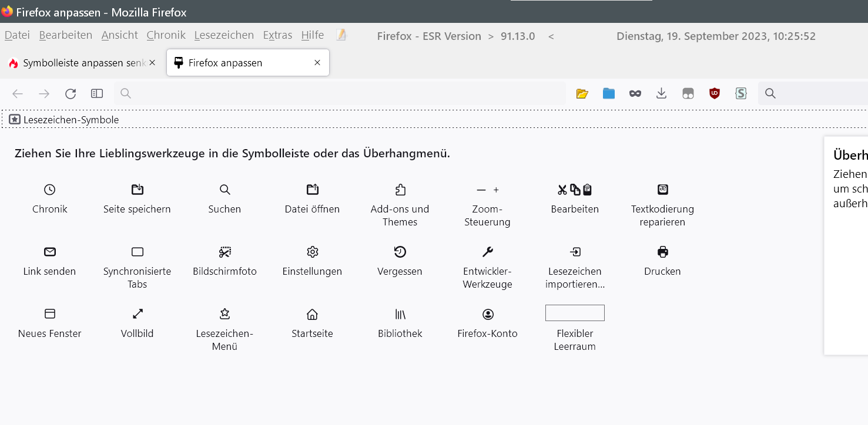Click the reload page button
Image resolution: width=868 pixels, height=425 pixels.
[71, 93]
